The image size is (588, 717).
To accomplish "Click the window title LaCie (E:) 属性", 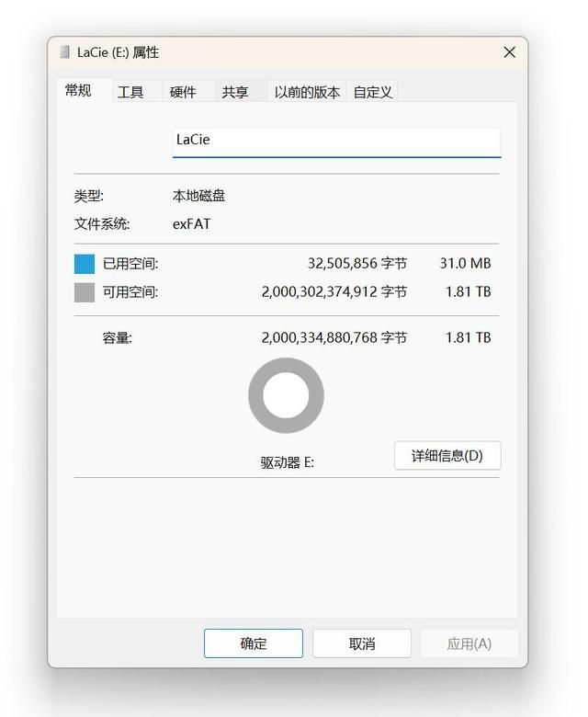I will point(118,52).
